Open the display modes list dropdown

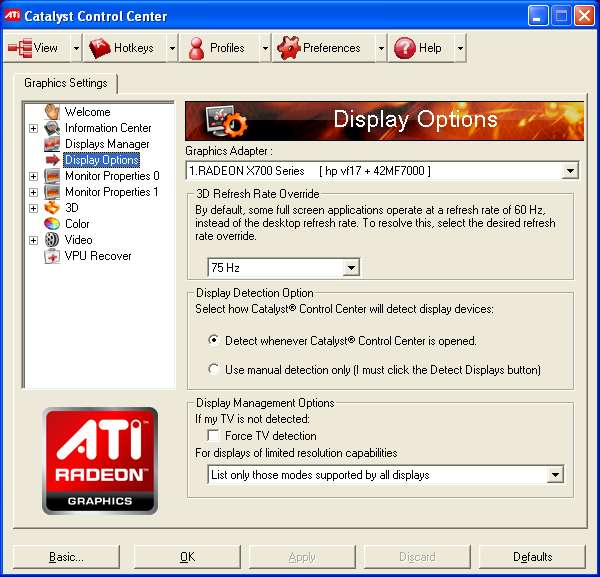[555, 475]
